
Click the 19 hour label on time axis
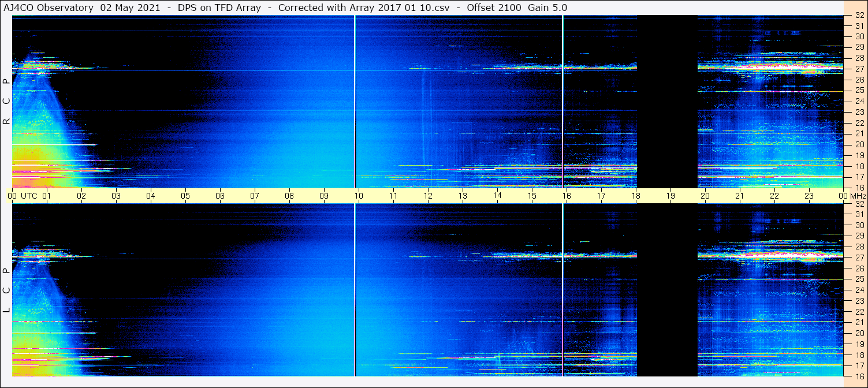pyautogui.click(x=670, y=196)
